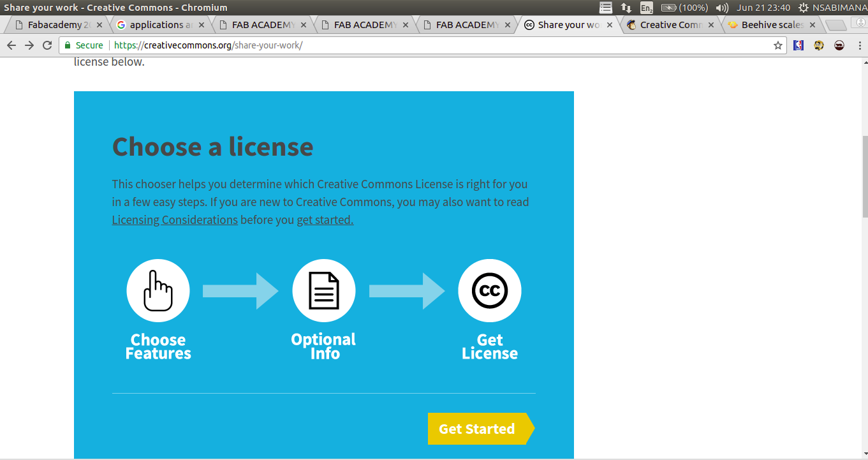The width and height of the screenshot is (868, 460).
Task: Switch to the Creative Commons Mailchimp tab
Action: [671, 25]
